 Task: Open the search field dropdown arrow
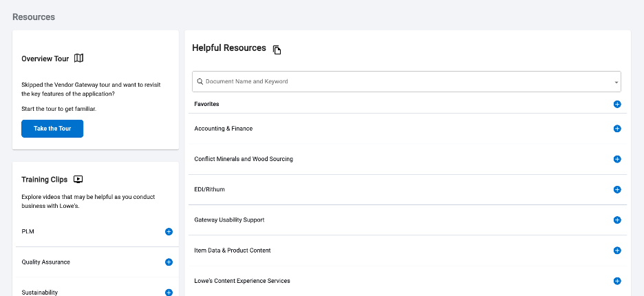pos(616,82)
